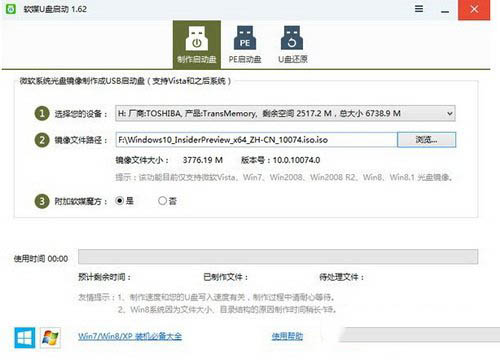
Task: Open Win7/Win8/XP 装机必备大全 link
Action: pos(130,336)
